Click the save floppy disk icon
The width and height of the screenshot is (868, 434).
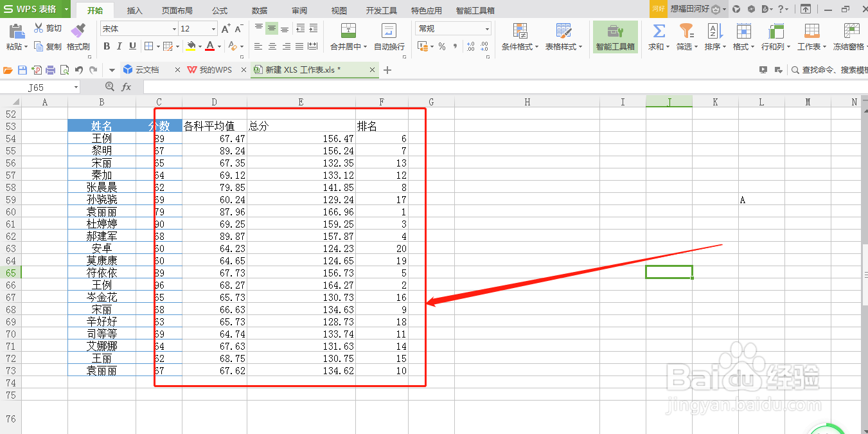(x=22, y=70)
